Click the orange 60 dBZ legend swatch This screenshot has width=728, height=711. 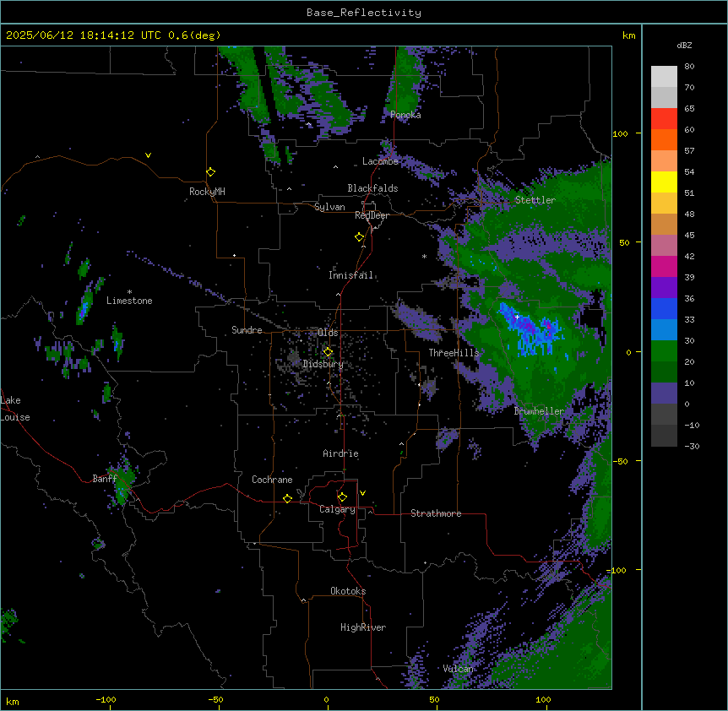(x=664, y=139)
